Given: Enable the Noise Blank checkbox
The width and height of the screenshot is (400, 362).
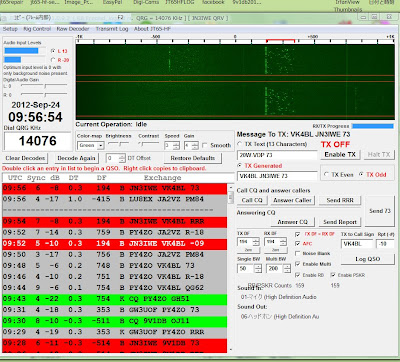Looking at the screenshot, I should (x=298, y=254).
